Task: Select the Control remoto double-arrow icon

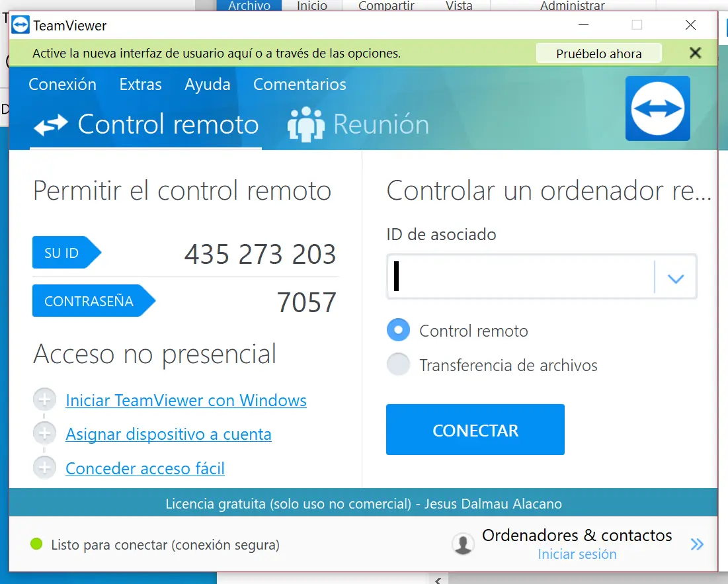Action: point(50,123)
